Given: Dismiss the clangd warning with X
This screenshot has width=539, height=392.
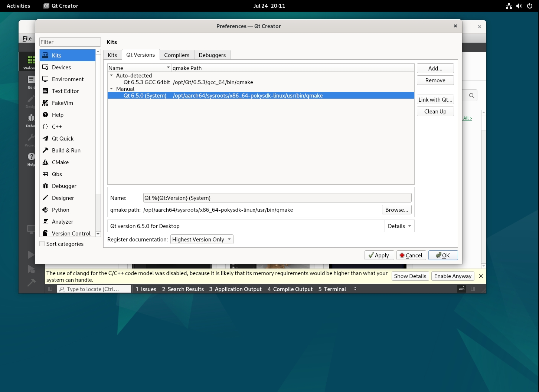Looking at the screenshot, I should [481, 276].
